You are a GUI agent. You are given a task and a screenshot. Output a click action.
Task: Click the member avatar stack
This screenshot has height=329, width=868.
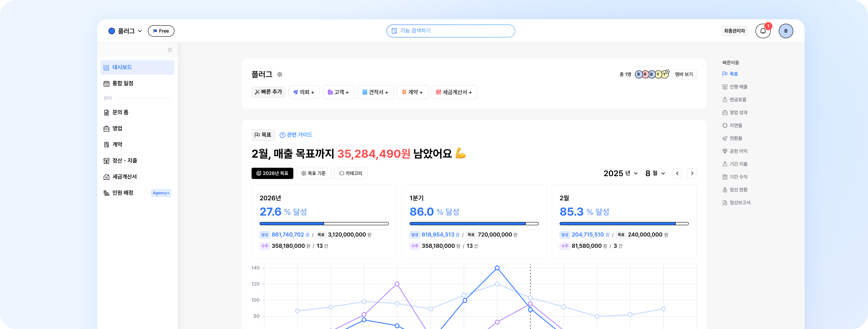[x=652, y=74]
